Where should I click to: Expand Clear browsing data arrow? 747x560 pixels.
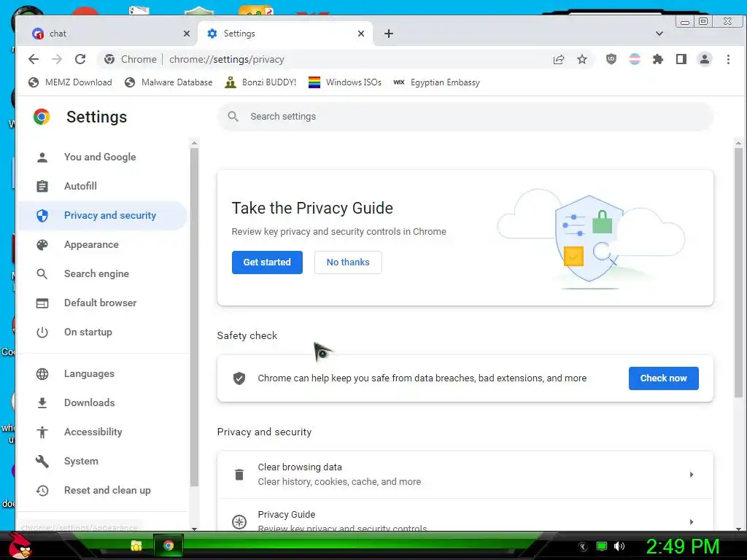(x=692, y=475)
